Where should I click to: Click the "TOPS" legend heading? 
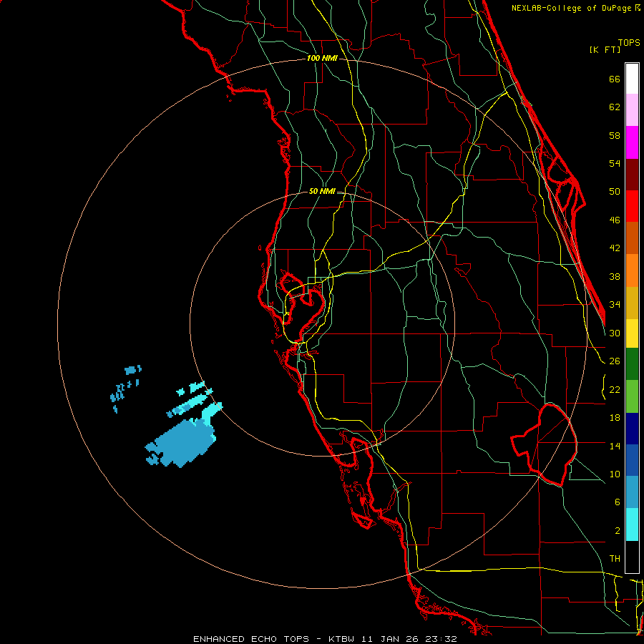(629, 42)
